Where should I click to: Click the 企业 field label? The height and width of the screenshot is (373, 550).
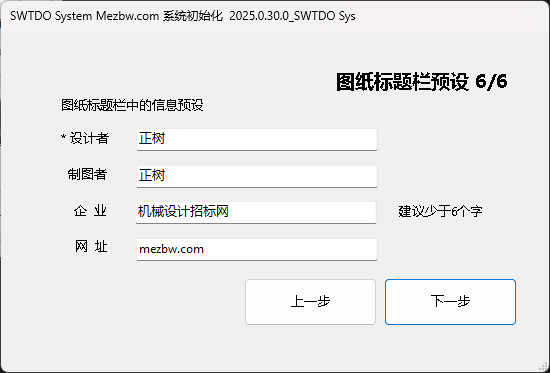tap(90, 211)
